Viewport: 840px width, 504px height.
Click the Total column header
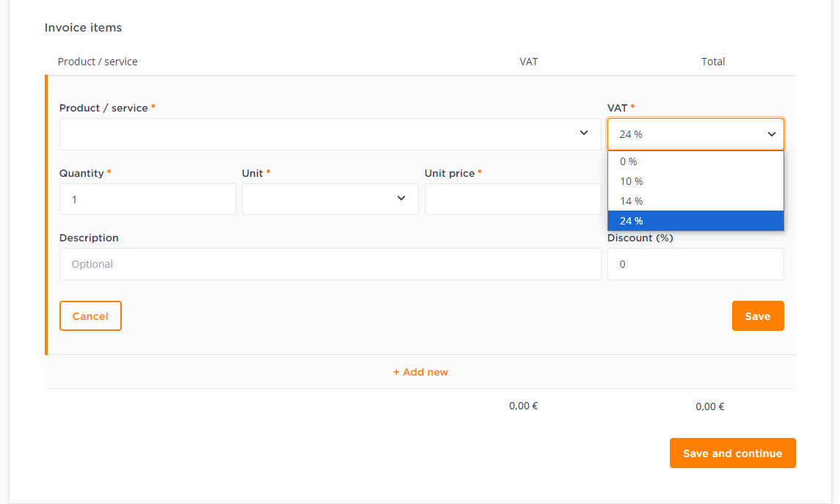[x=713, y=62]
